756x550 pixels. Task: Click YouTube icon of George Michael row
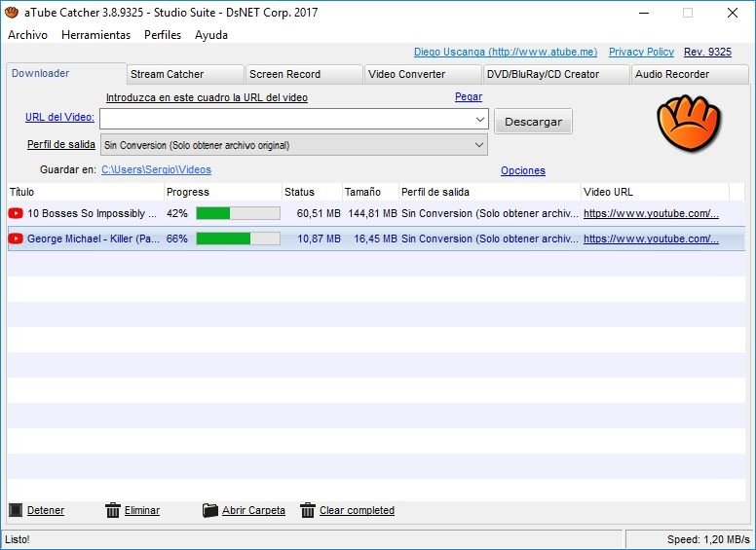click(x=16, y=238)
